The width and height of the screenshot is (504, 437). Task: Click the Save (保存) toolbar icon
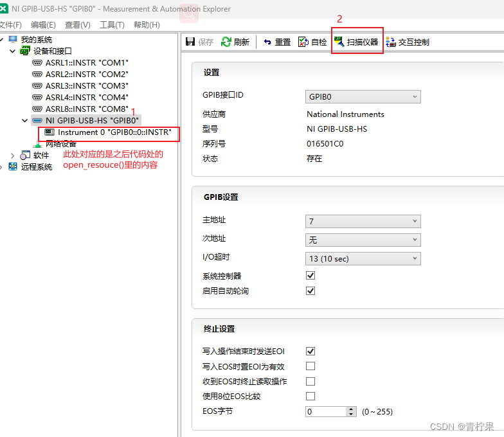[x=190, y=41]
